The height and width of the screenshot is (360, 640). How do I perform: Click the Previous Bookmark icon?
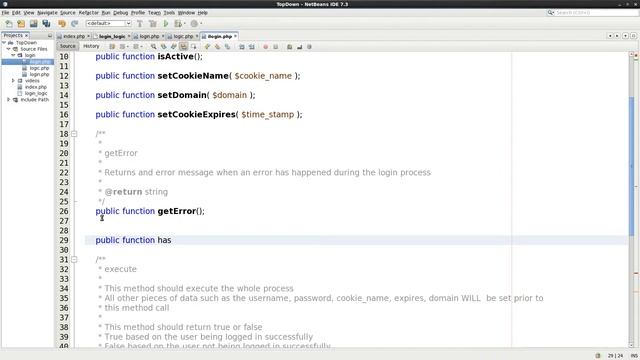click(207, 47)
